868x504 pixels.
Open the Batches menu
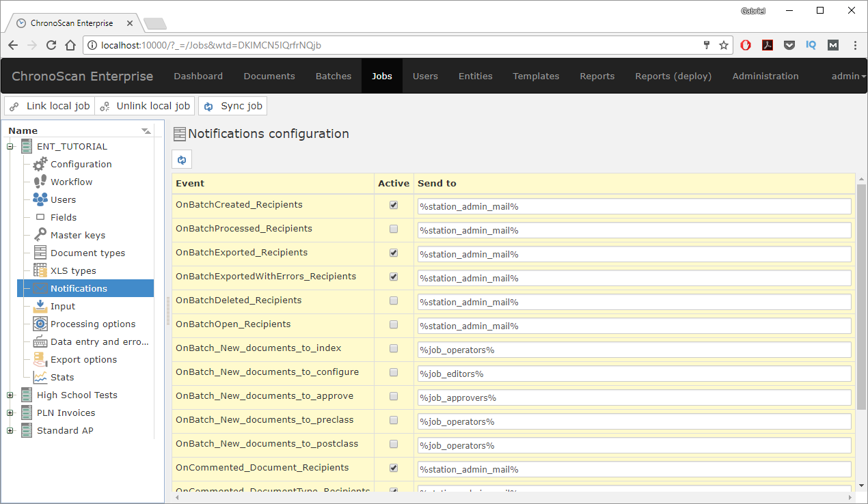(334, 76)
